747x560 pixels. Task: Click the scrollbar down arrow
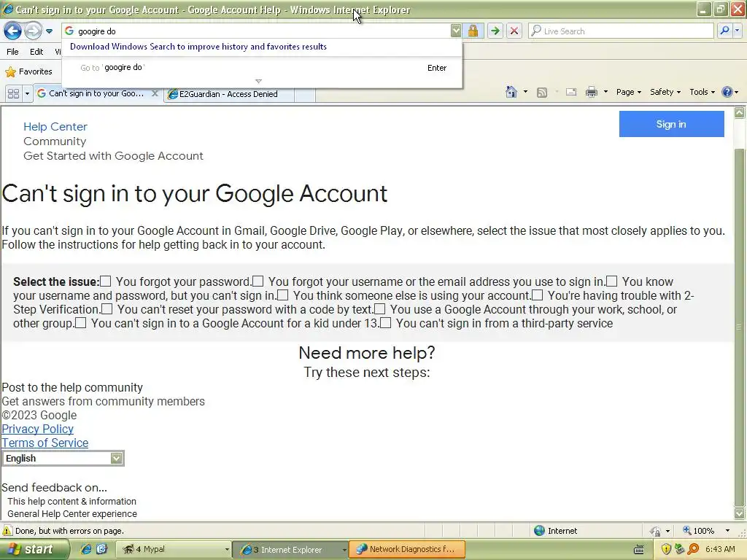tap(739, 513)
